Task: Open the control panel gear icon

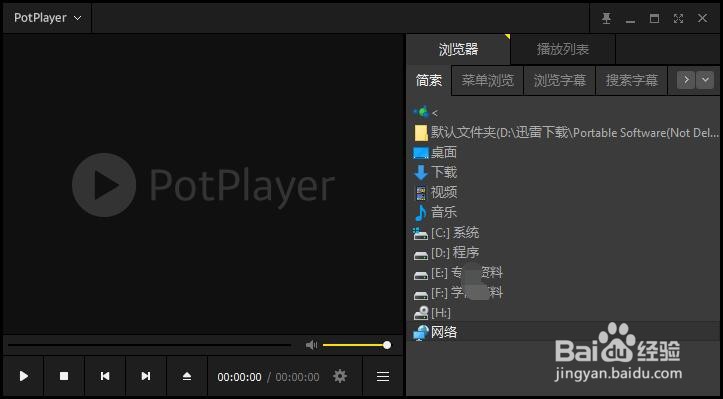Action: (x=340, y=376)
